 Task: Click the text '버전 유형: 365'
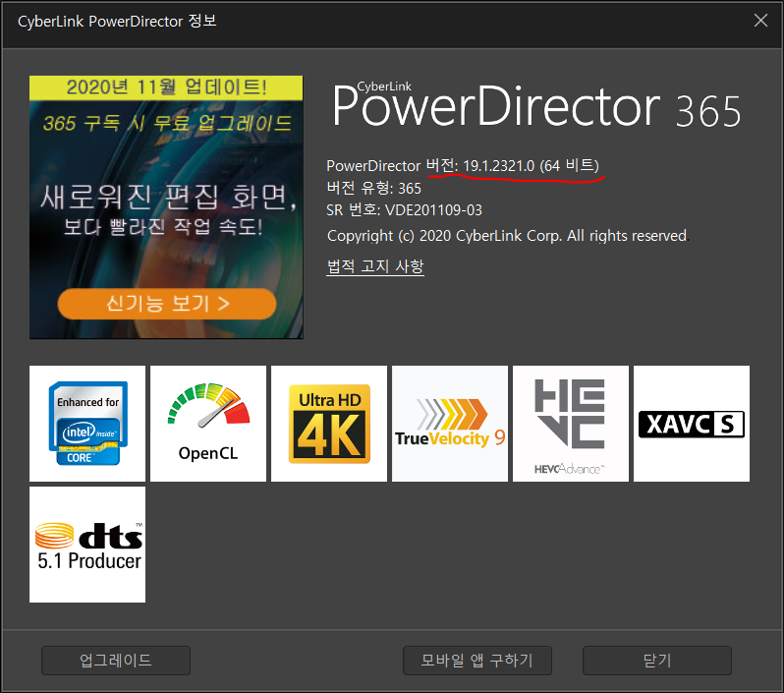374,188
